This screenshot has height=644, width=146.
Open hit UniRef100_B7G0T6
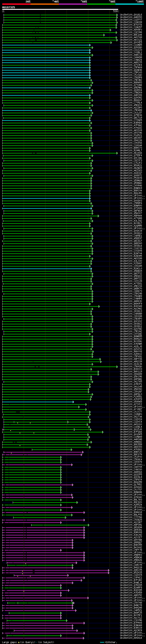(x=131, y=25)
